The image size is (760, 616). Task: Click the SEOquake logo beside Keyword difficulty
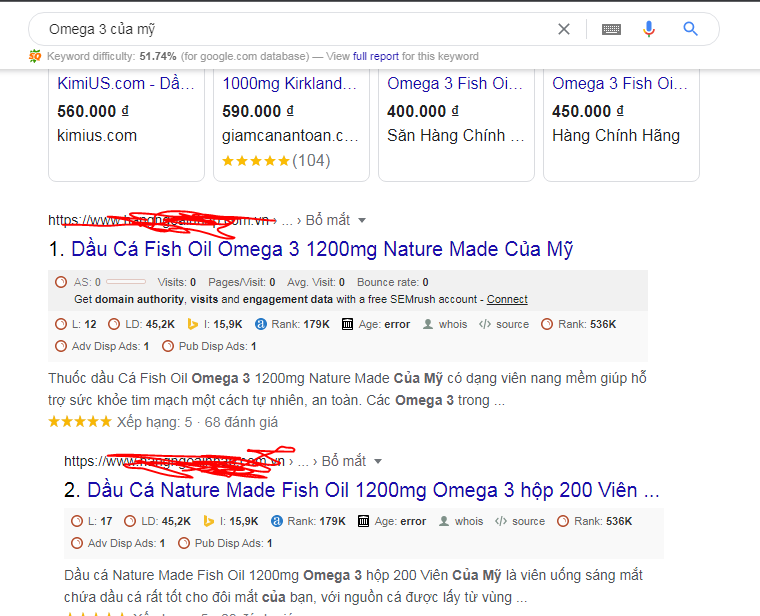click(x=35, y=56)
